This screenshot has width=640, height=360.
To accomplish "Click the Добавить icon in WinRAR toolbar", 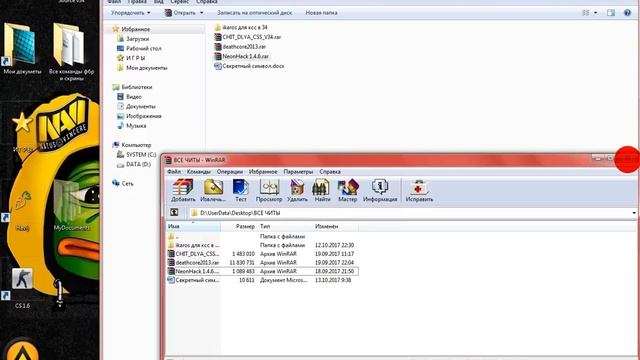I will 183,191.
